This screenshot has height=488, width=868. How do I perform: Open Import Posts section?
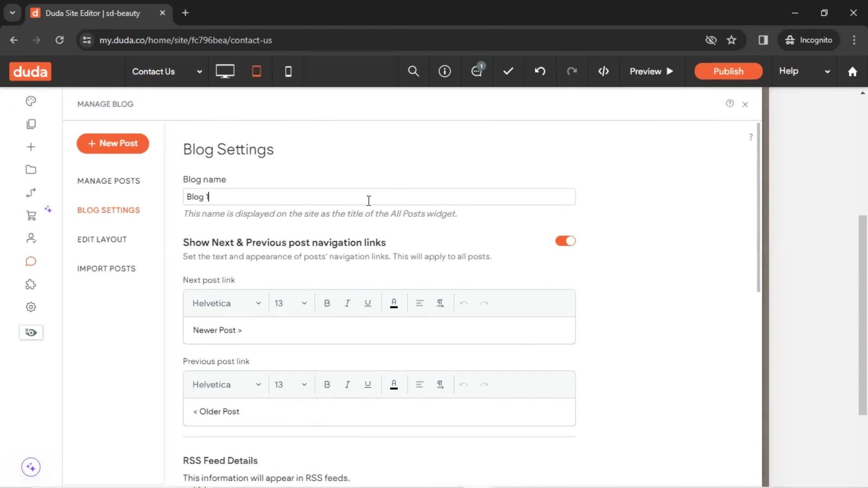point(106,269)
